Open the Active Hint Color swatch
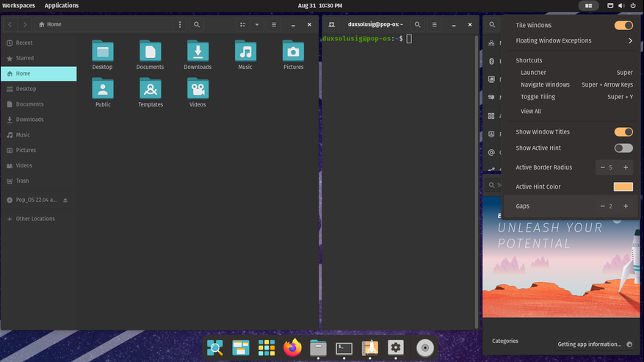644x362 pixels. click(x=623, y=187)
